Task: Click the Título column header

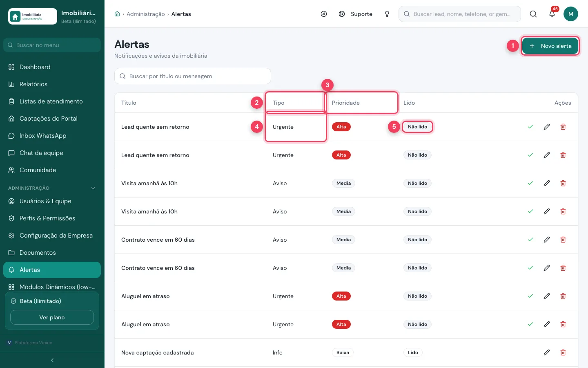Action: point(129,103)
